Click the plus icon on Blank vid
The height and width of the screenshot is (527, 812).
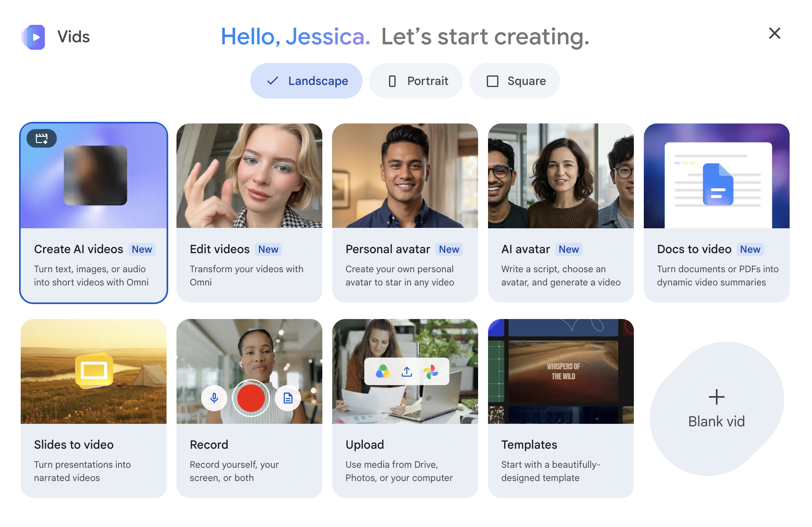[x=717, y=397]
